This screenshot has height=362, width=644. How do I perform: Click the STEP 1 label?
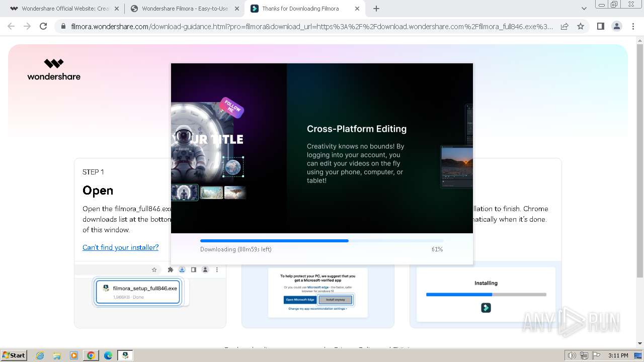click(93, 172)
